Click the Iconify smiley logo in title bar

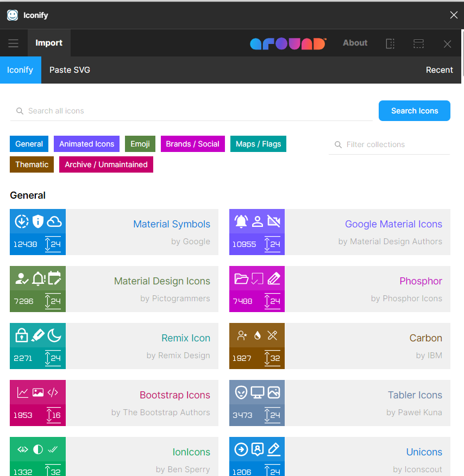tap(12, 15)
